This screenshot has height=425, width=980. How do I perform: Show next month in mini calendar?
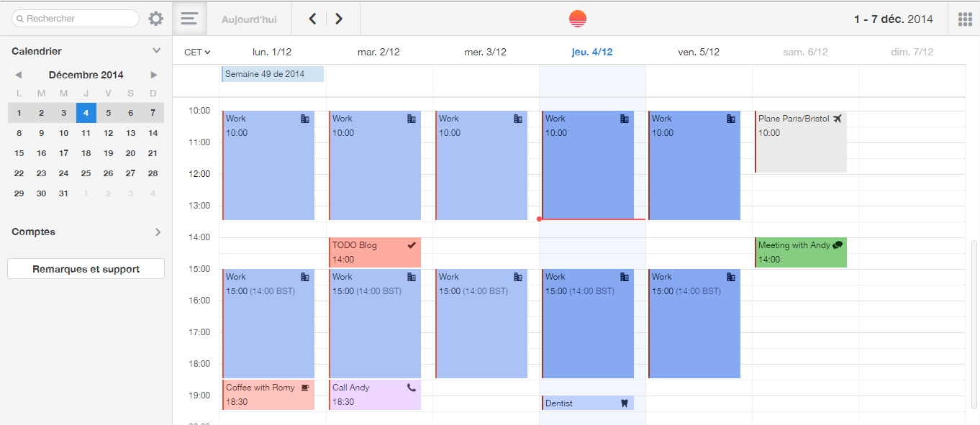(153, 75)
